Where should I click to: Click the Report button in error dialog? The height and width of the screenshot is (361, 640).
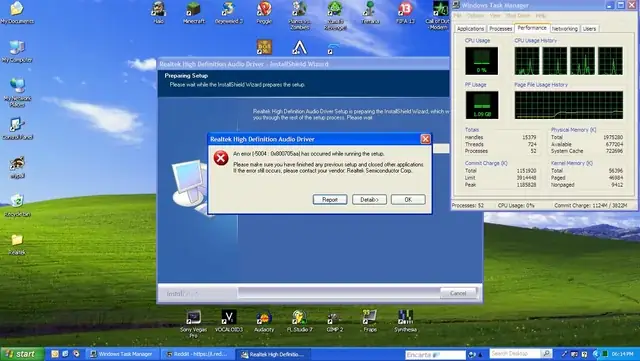(x=330, y=200)
